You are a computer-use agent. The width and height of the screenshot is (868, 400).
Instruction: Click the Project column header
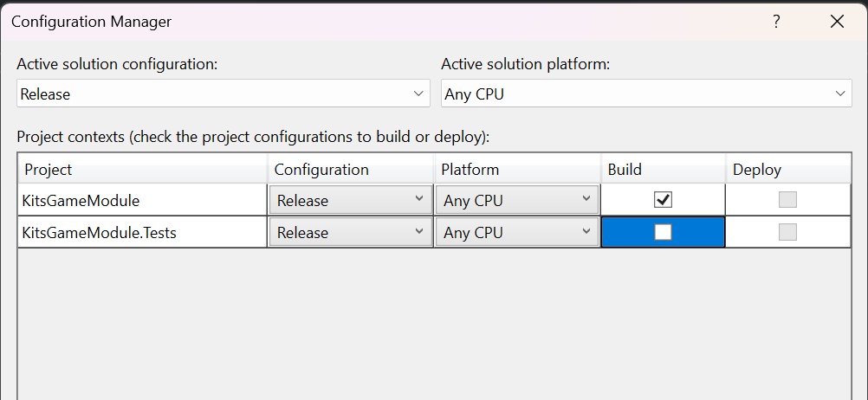(142, 170)
